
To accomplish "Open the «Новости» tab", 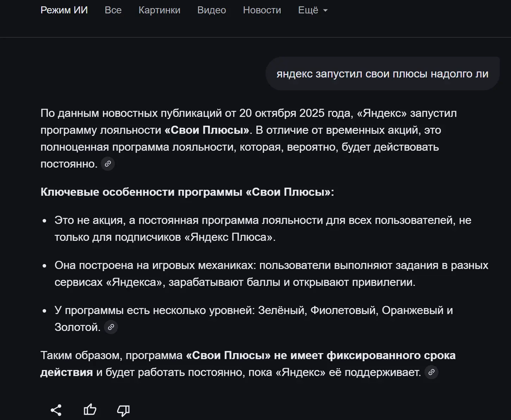I will coord(262,10).
